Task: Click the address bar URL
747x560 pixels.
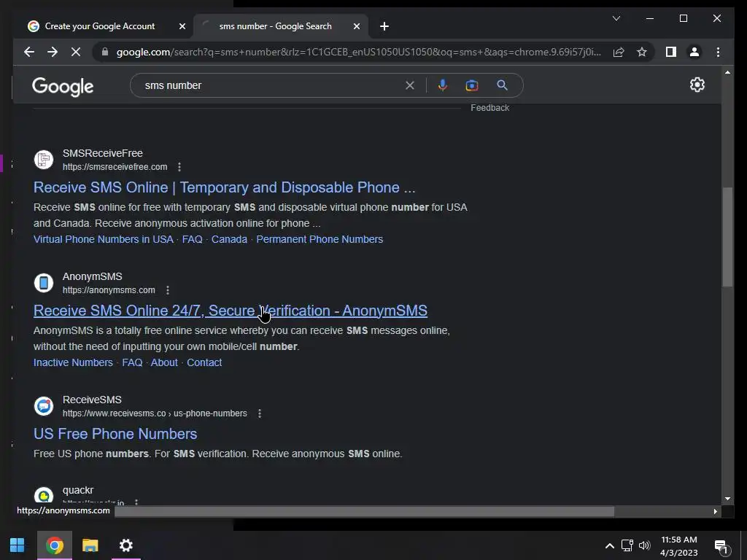Action: (358, 52)
